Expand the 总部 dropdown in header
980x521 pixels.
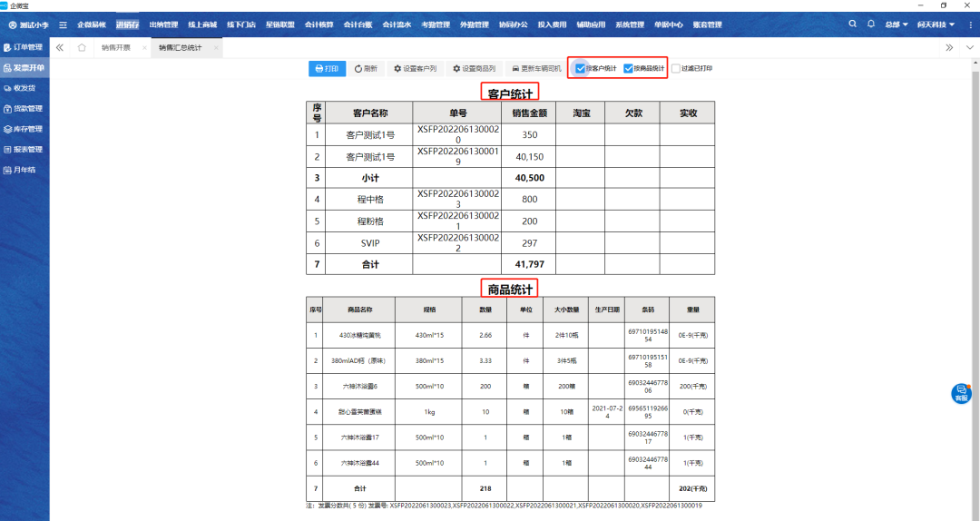point(897,25)
